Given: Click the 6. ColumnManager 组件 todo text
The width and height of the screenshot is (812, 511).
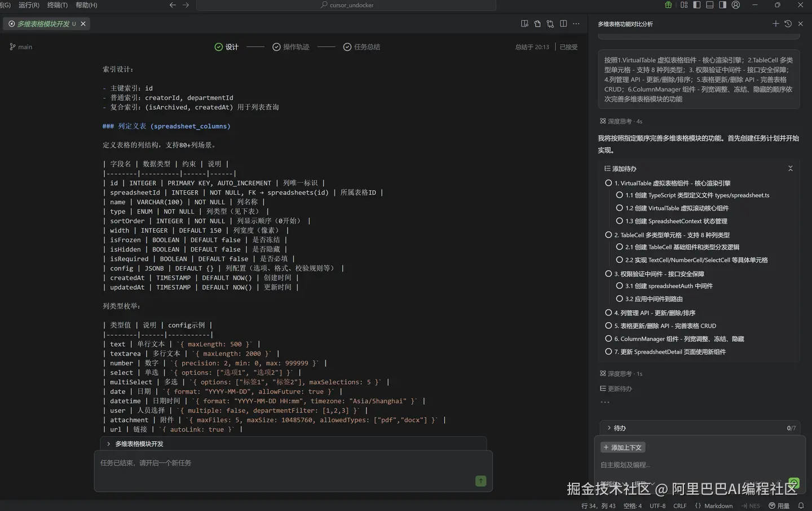Looking at the screenshot, I should click(x=679, y=338).
